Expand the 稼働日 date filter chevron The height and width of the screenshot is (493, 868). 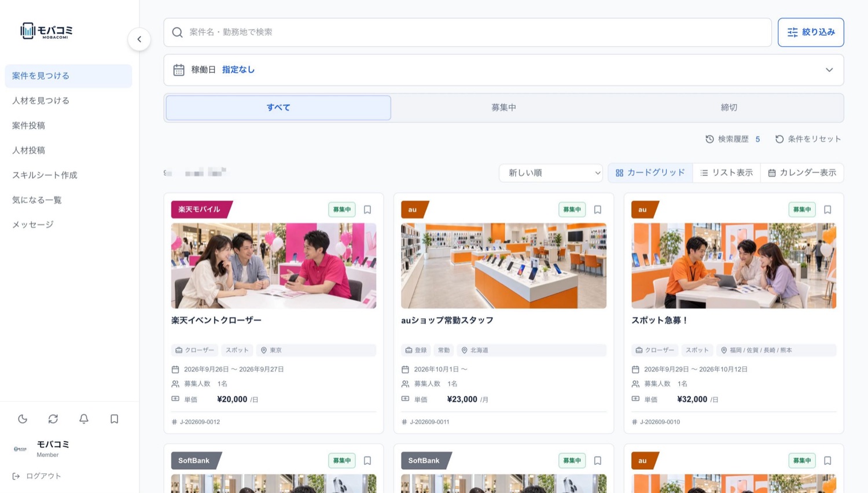(829, 70)
